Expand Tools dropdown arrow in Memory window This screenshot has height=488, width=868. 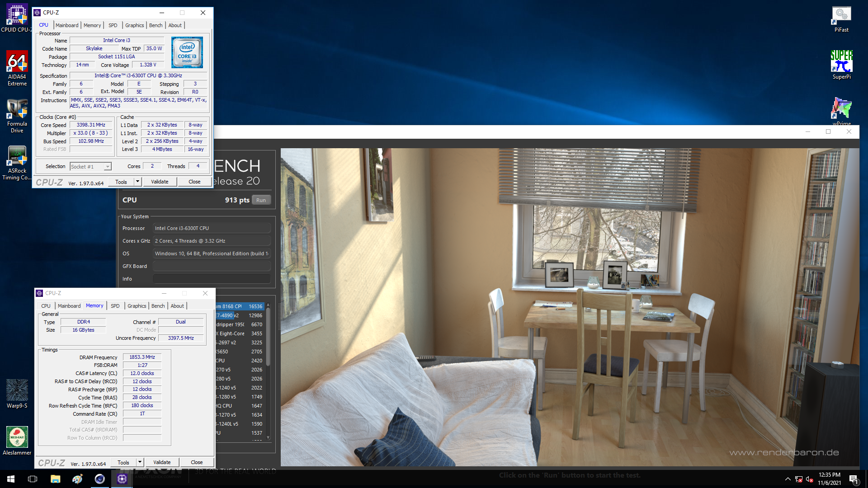[140, 462]
